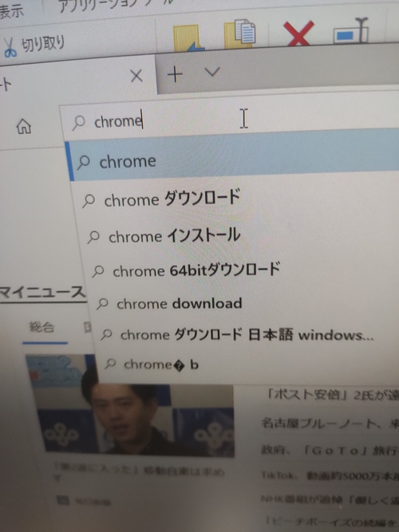Open a new browser tab
This screenshot has width=399, height=532.
pyautogui.click(x=176, y=74)
